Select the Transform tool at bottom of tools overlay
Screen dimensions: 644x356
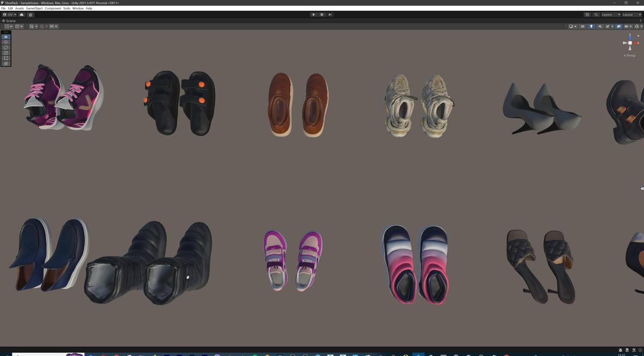point(5,63)
